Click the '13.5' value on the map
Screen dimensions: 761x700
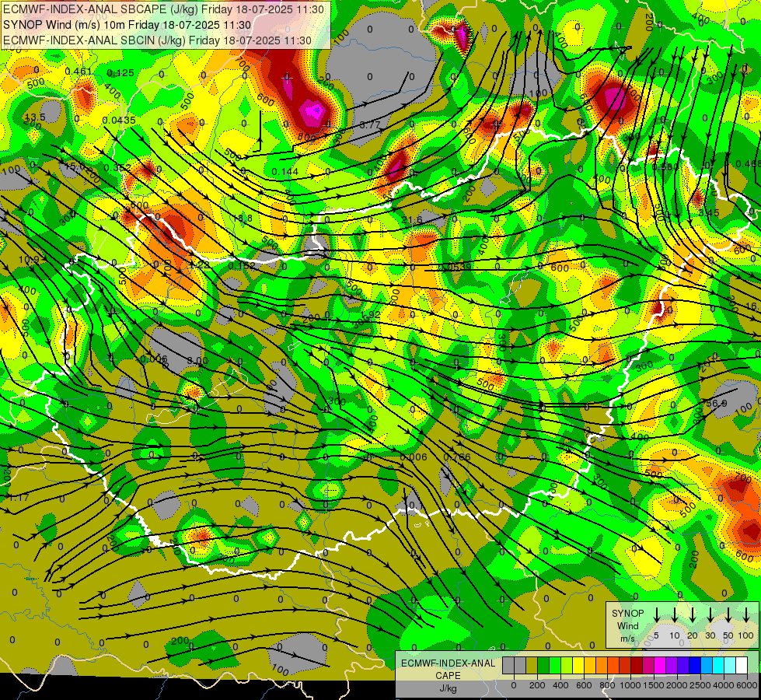point(35,117)
